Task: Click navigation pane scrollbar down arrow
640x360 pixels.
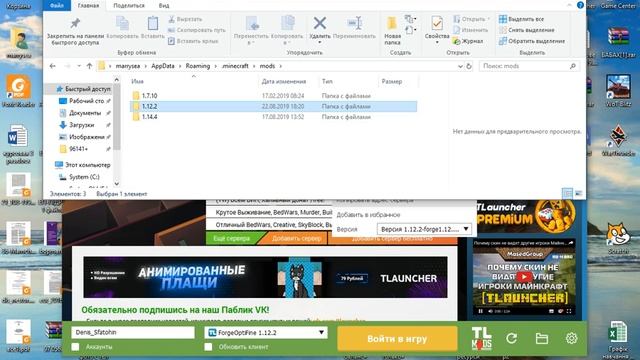Action: (x=117, y=184)
